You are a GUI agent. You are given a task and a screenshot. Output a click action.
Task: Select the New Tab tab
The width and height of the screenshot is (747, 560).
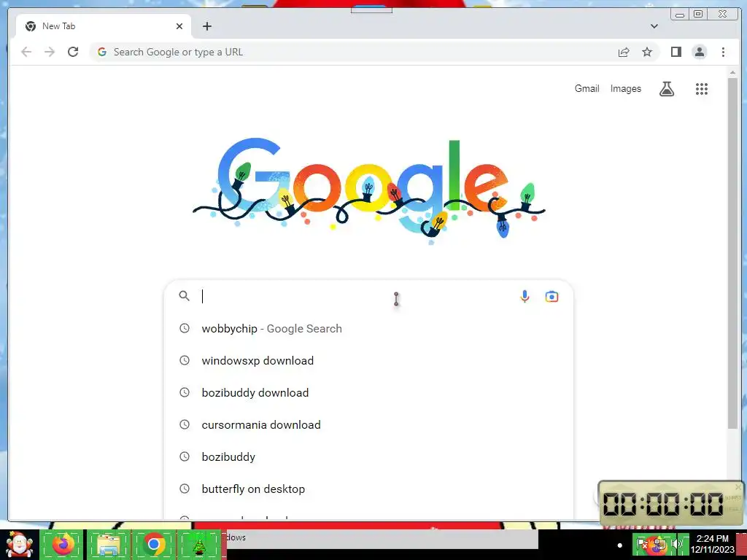104,26
